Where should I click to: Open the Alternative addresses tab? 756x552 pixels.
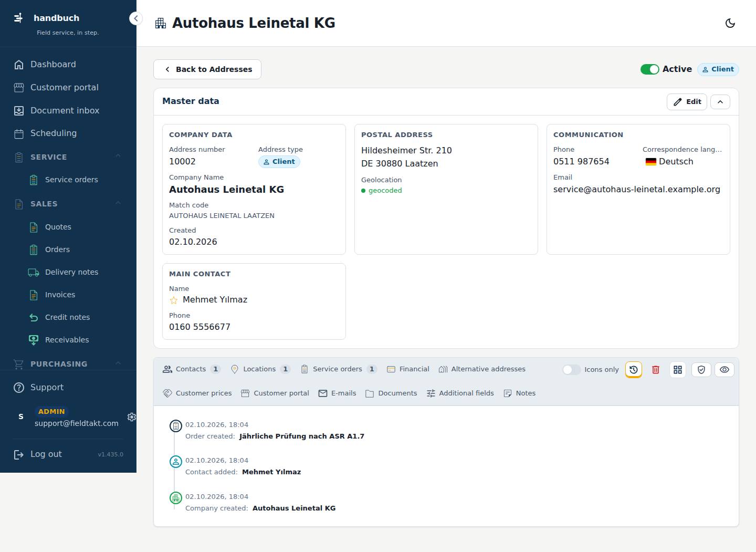coord(482,369)
